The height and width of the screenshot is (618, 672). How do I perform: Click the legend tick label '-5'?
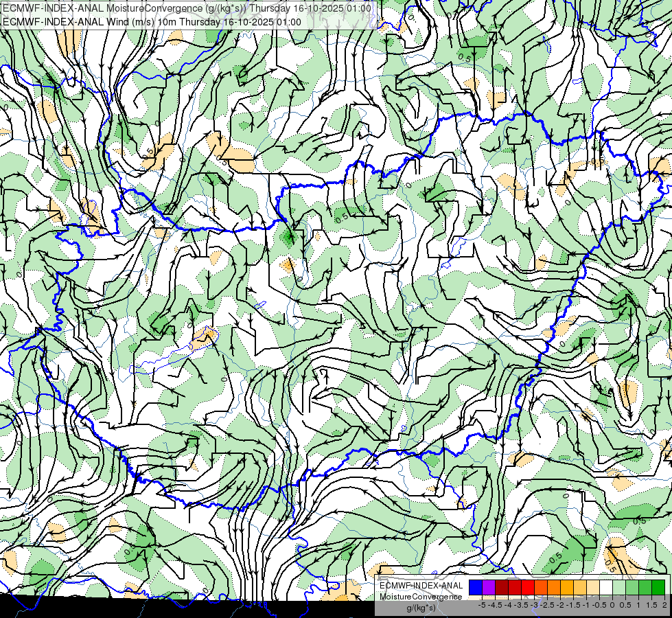tap(482, 605)
